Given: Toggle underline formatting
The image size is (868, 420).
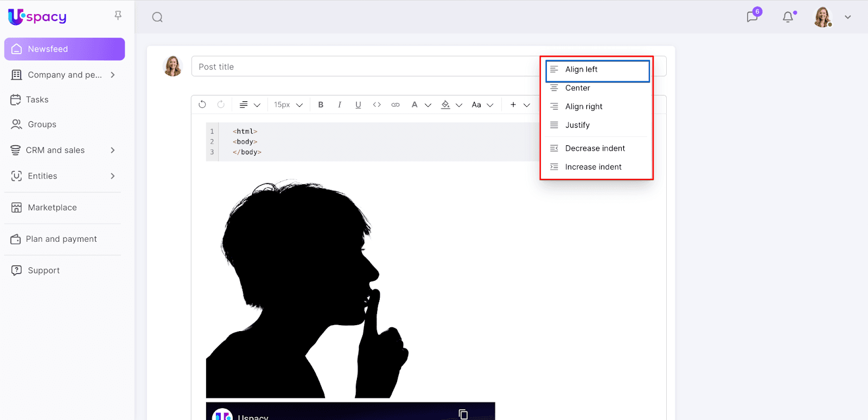Looking at the screenshot, I should click(358, 105).
